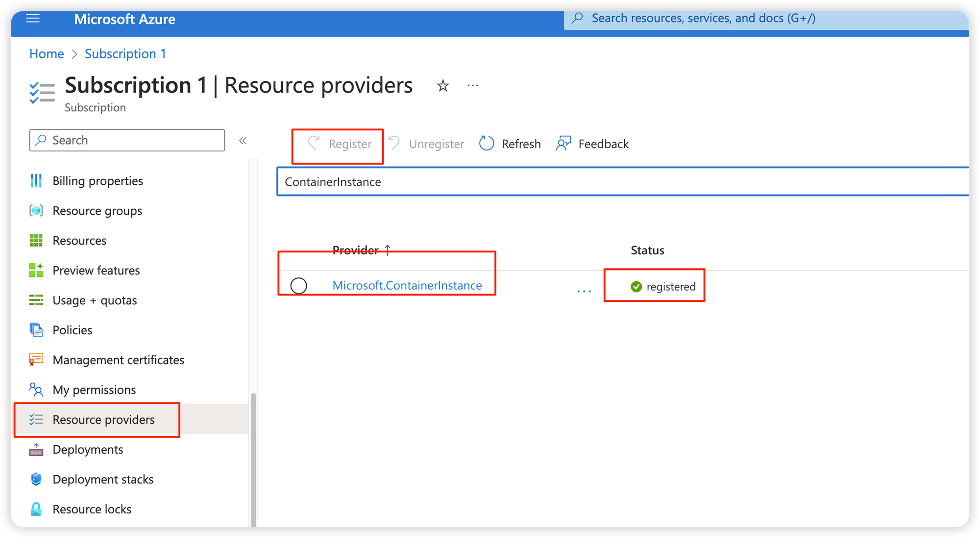Open the ellipsis menu next to page title
The image size is (980, 538).
pyautogui.click(x=473, y=85)
